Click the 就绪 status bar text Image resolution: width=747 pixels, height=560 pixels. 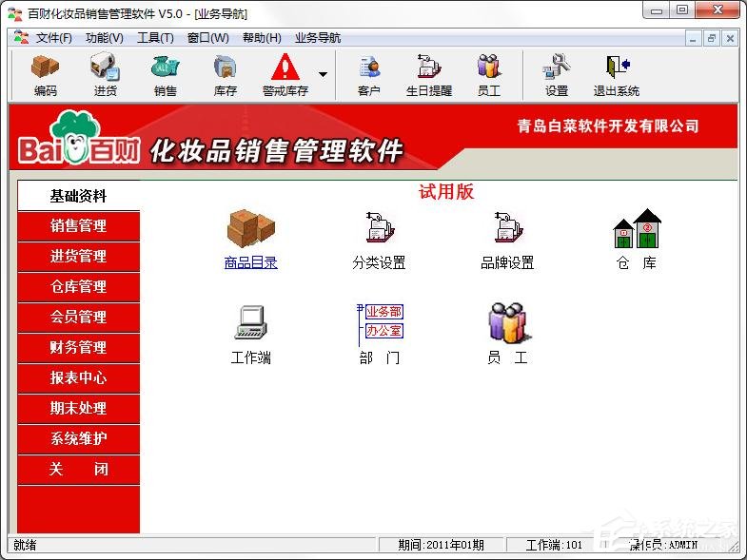pos(25,545)
